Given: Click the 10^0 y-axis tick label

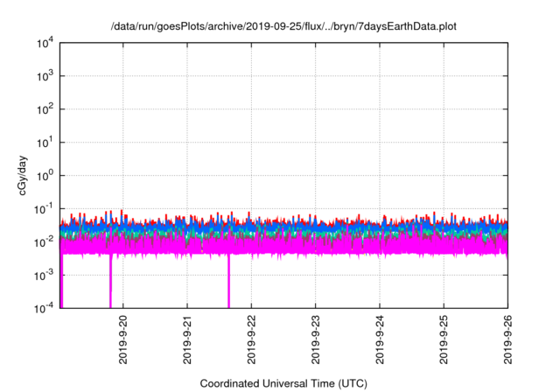Looking at the screenshot, I should click(45, 176).
